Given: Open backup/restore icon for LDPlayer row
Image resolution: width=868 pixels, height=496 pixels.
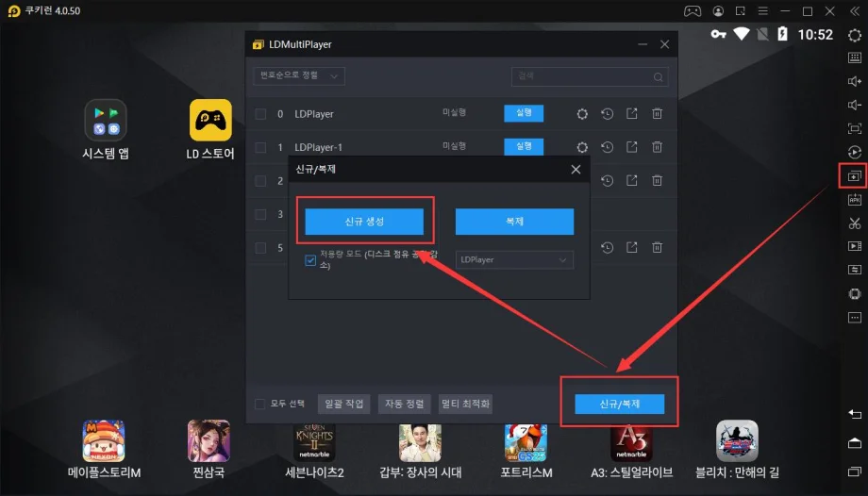Looking at the screenshot, I should [608, 114].
